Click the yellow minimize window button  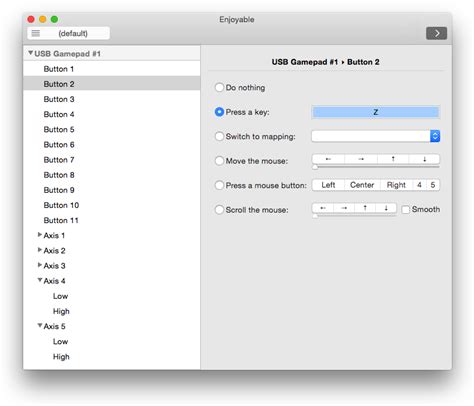pos(43,19)
